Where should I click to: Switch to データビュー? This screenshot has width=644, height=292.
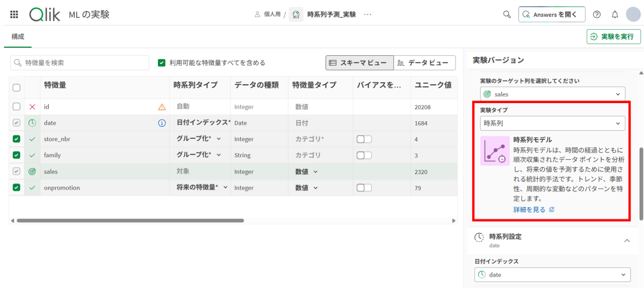click(x=424, y=63)
